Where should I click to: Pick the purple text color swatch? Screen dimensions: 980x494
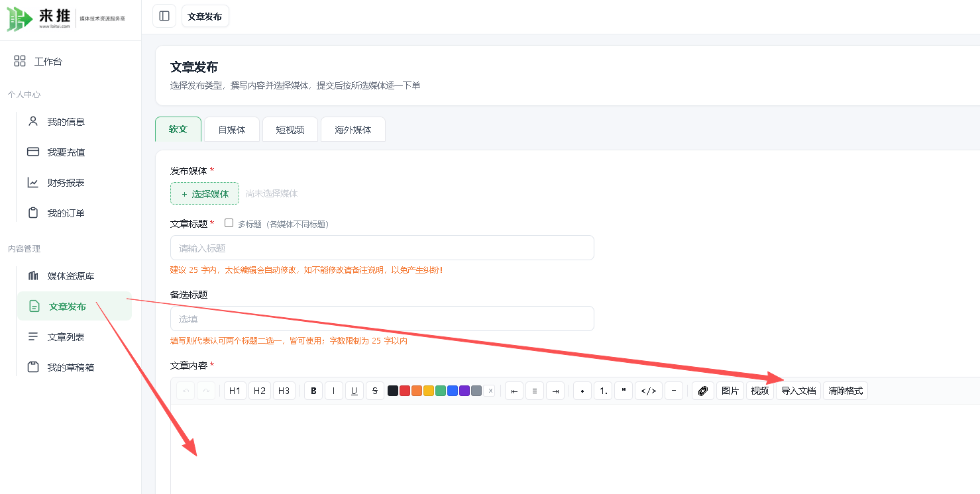click(x=464, y=391)
